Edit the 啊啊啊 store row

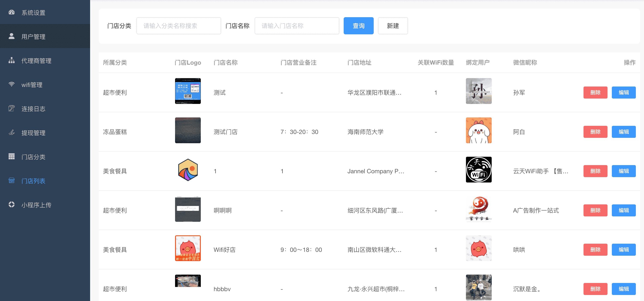[x=623, y=210]
